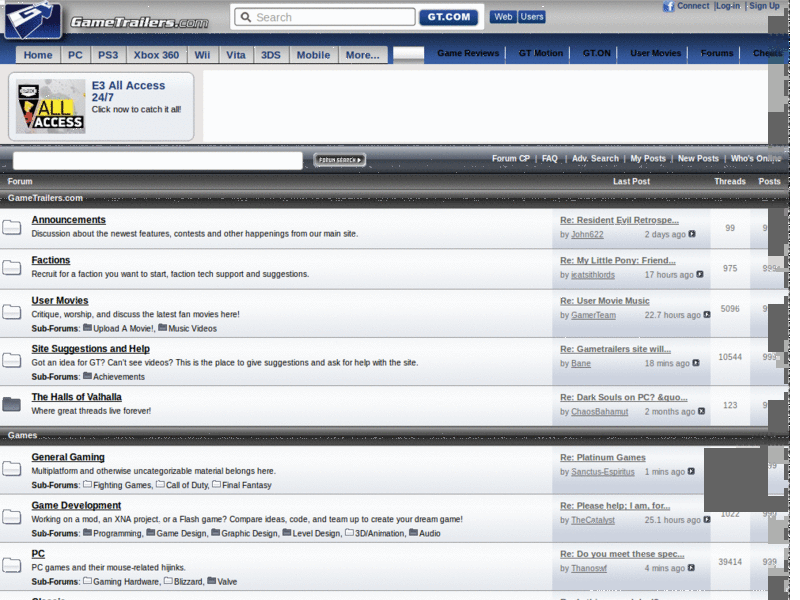Open the Re: Platinum Games last post link
800x600 pixels.
pyautogui.click(x=603, y=457)
